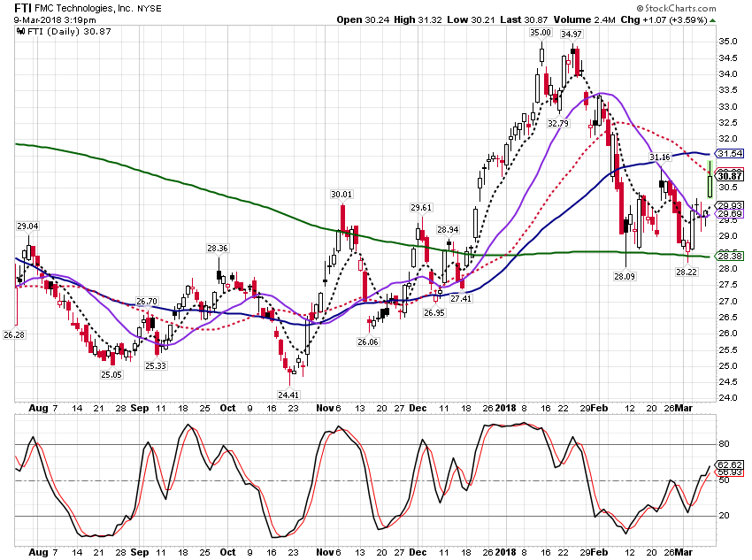Click the 20 level on the stochastic axis
This screenshot has width=752, height=560.
coord(724,516)
